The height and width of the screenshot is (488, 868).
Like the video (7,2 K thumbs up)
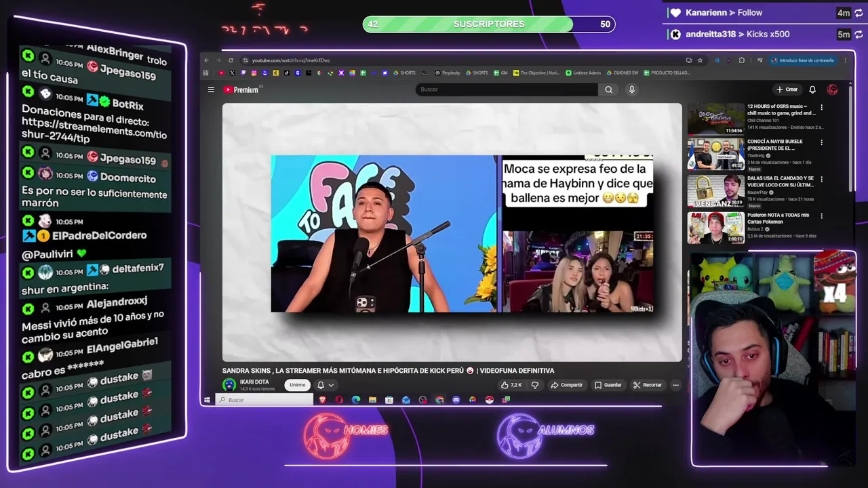click(x=511, y=385)
